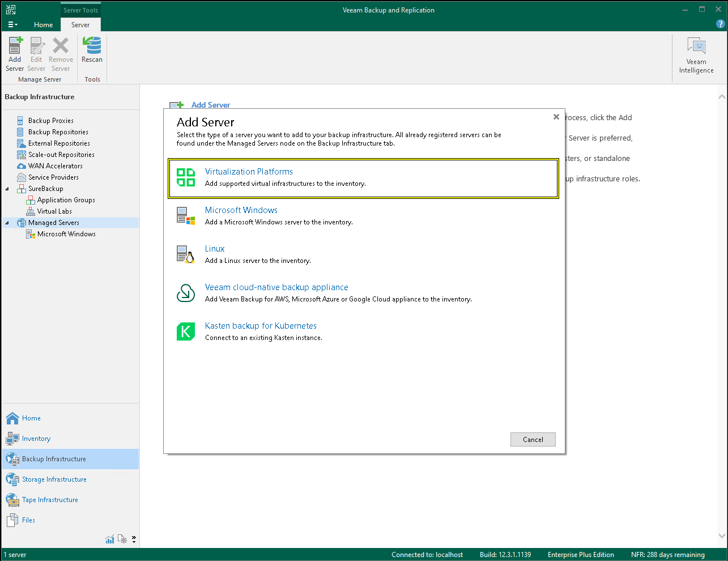
Task: Open Tape Infrastructure navigation view
Action: 50,500
